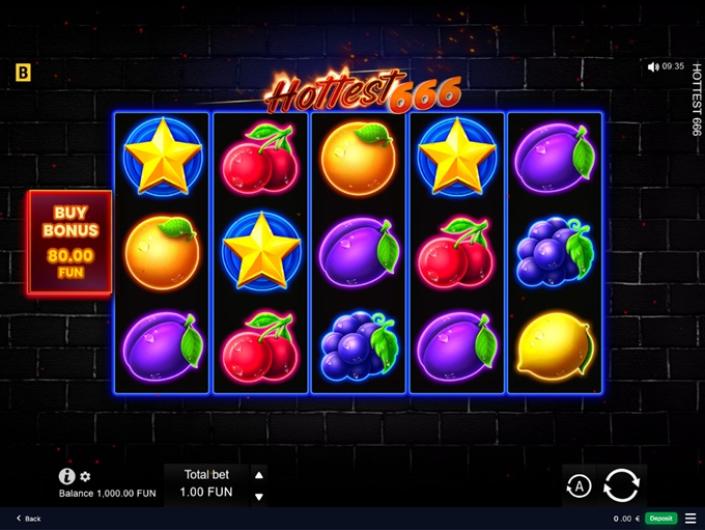Decrease total bet with down arrow
The height and width of the screenshot is (530, 705).
coord(259,497)
